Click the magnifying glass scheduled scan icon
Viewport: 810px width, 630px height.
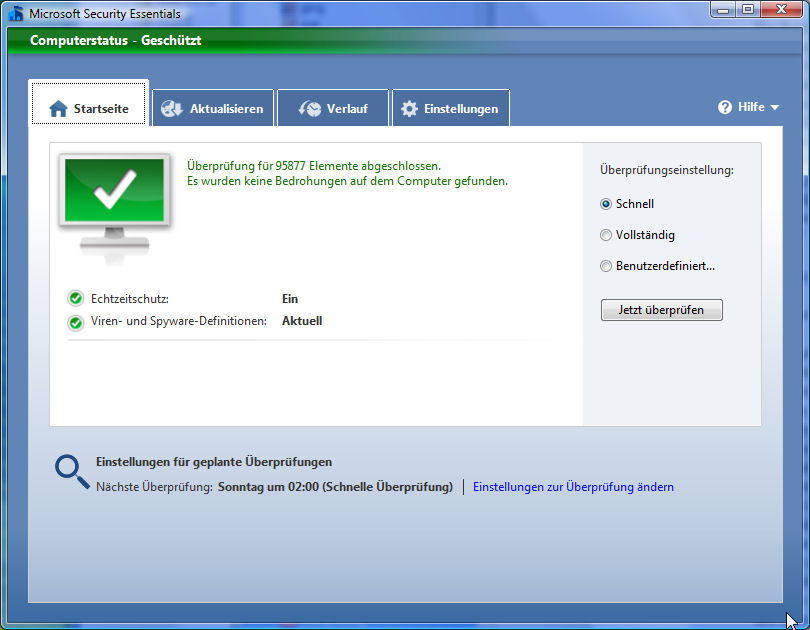click(72, 471)
